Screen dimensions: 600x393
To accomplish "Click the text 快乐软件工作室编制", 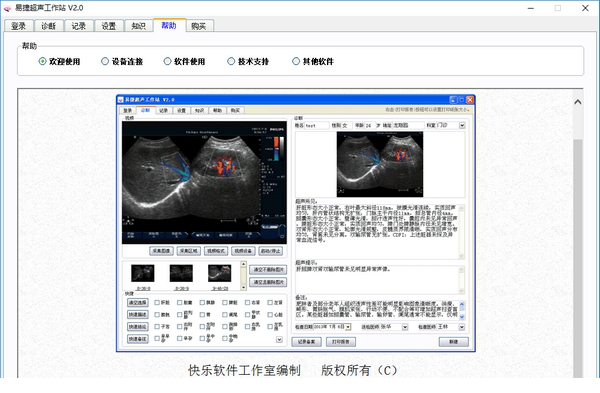I will point(244,370).
